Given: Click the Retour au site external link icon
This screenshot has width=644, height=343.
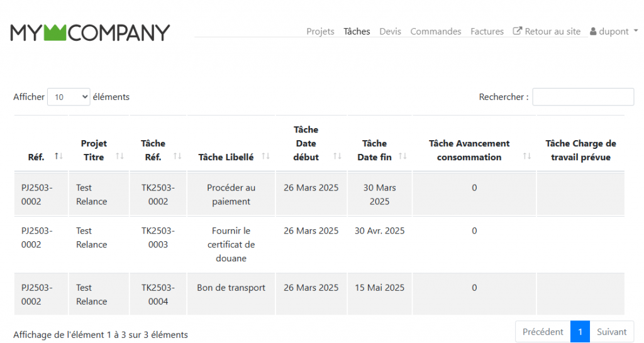Looking at the screenshot, I should click(x=518, y=31).
